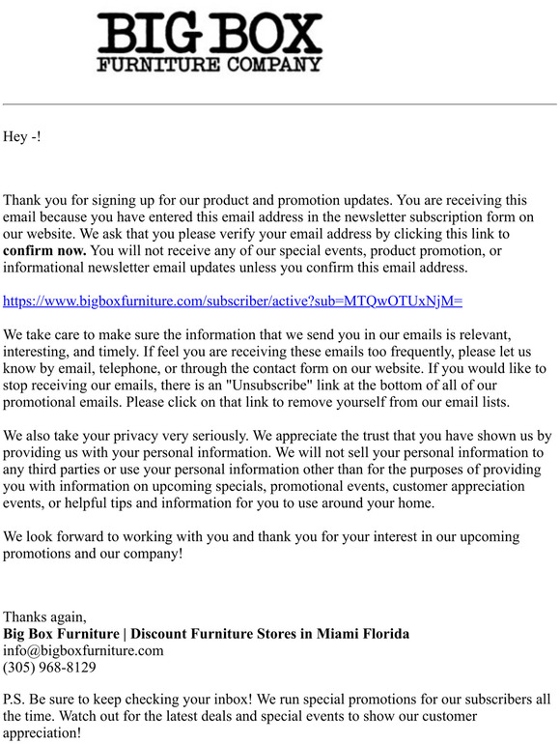Image resolution: width=560 pixels, height=744 pixels.
Task: Click the BIG BOX logo heading
Action: coord(210,32)
